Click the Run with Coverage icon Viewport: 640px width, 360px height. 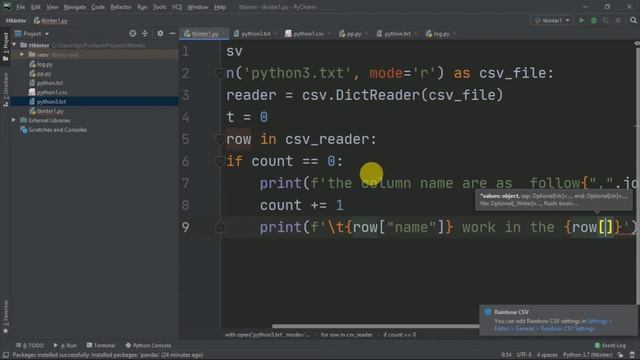[606, 20]
